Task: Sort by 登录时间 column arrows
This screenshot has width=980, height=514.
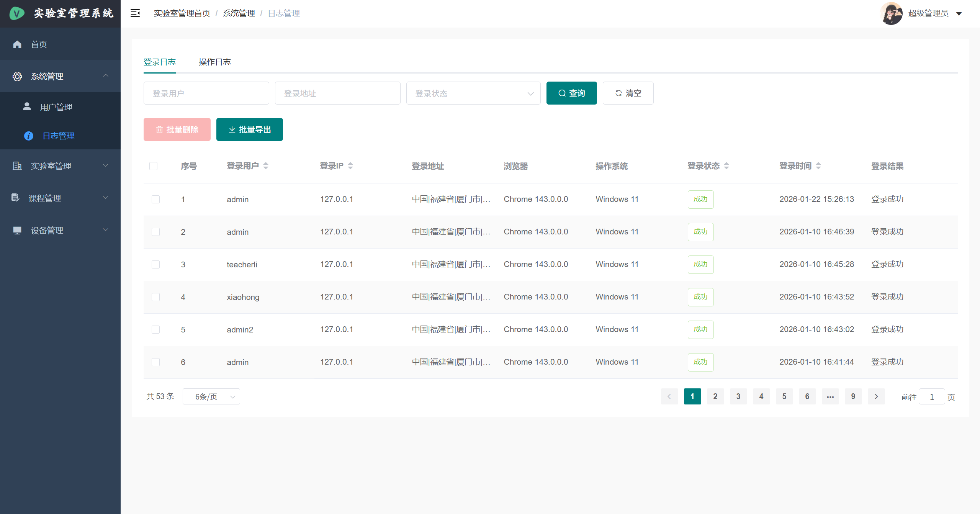Action: 818,166
